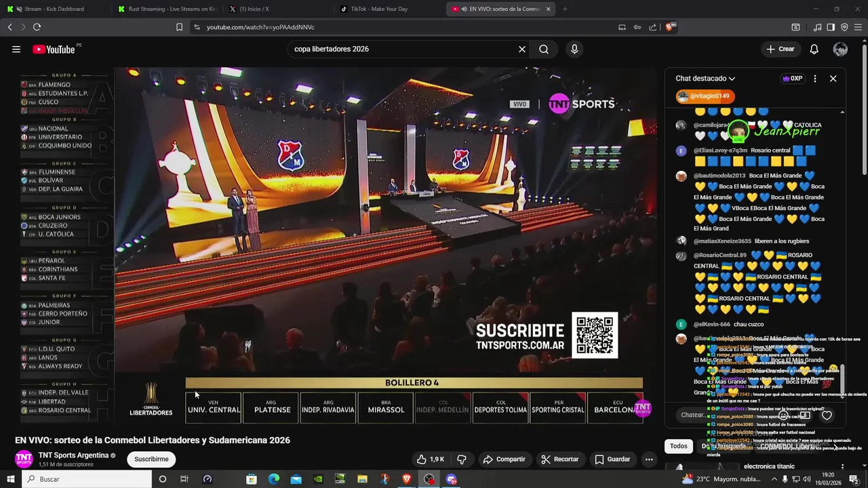868x488 pixels.
Task: Select the CONMEBOL Libertadores chip
Action: 787,446
